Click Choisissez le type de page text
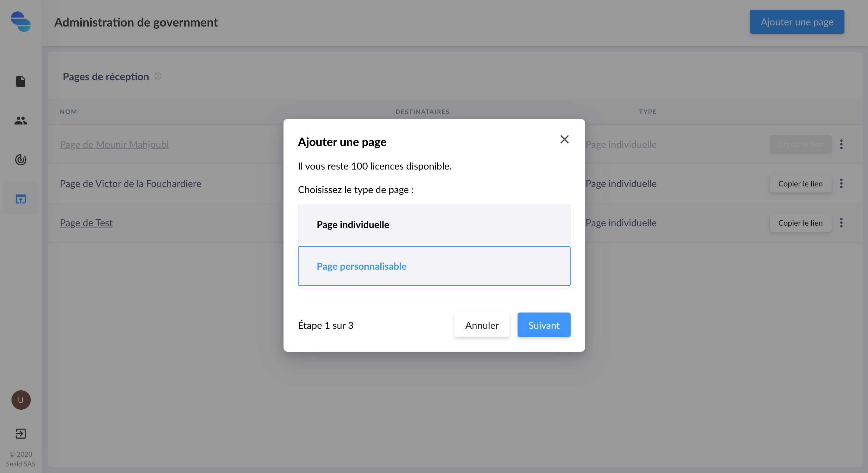 point(356,190)
